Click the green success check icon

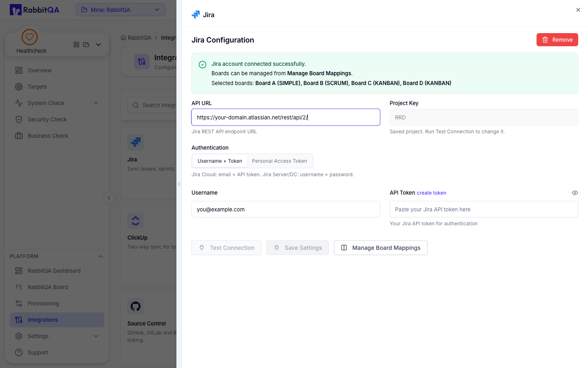pyautogui.click(x=203, y=65)
